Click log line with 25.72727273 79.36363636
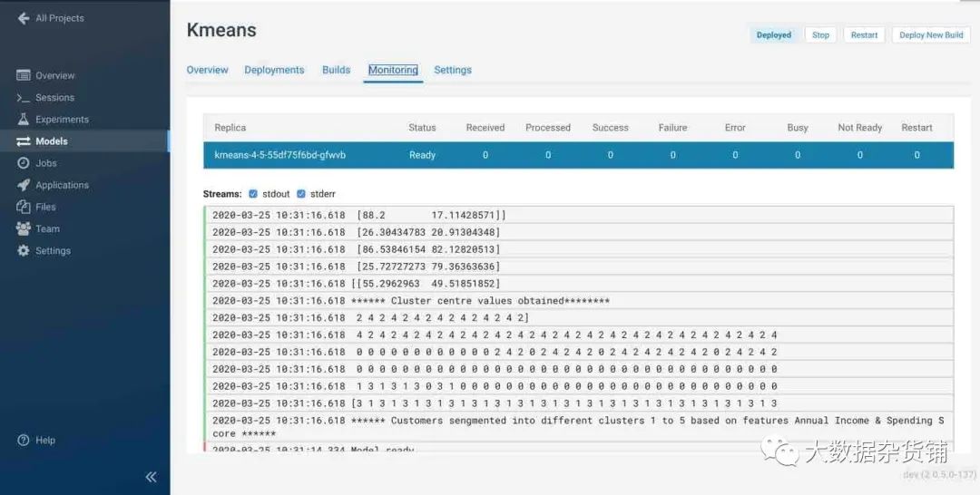The width and height of the screenshot is (980, 495). [579, 267]
